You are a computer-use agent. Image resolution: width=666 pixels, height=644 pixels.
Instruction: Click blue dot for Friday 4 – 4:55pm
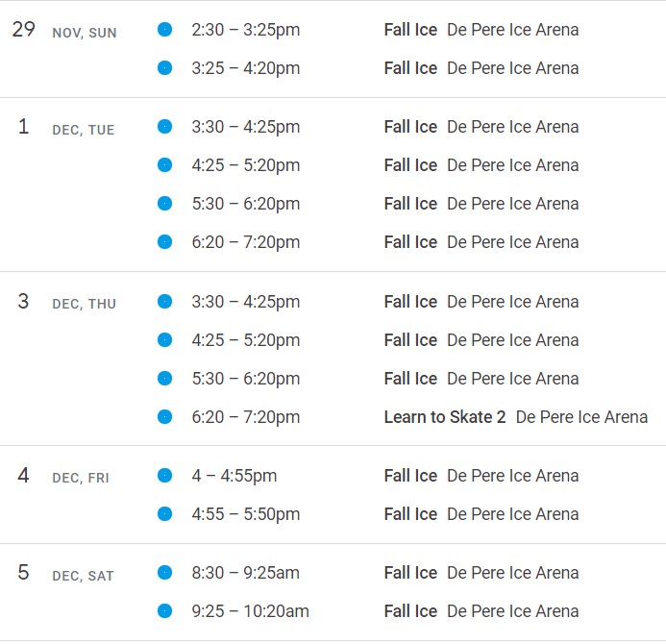164,476
